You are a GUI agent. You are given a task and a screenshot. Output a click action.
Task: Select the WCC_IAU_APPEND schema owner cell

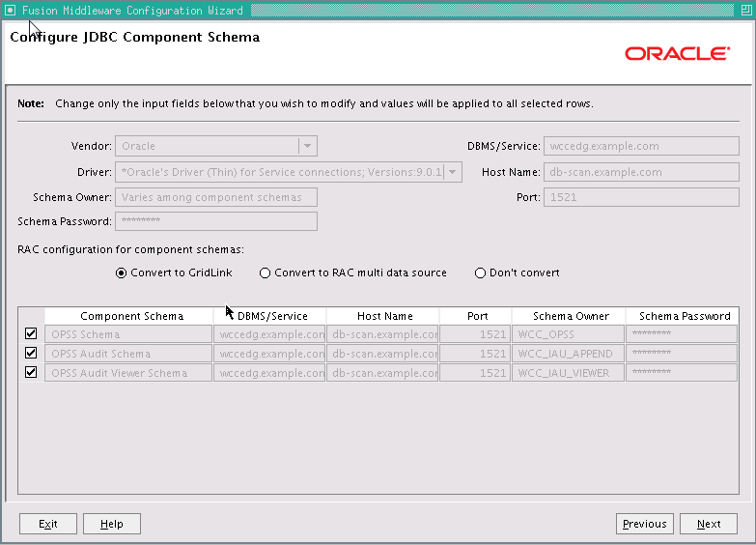coord(568,354)
